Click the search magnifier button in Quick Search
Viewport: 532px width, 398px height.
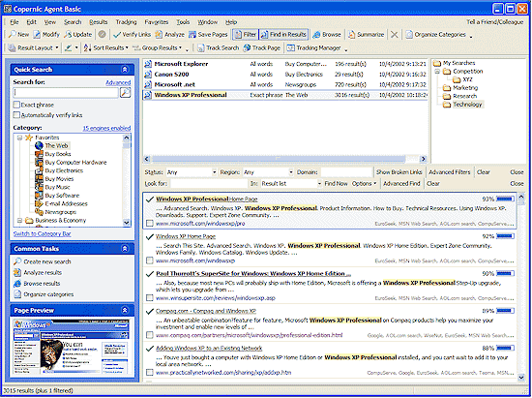(125, 92)
